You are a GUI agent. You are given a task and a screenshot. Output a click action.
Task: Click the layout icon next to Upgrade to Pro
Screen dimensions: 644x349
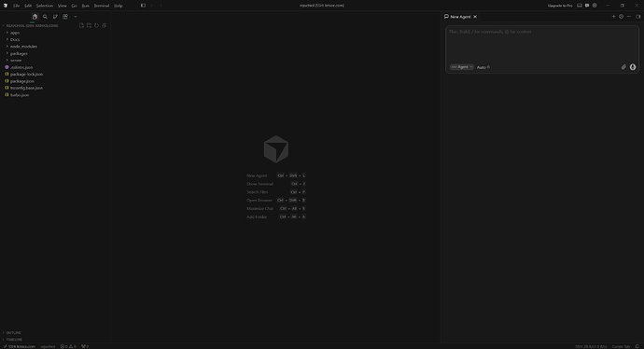(580, 6)
